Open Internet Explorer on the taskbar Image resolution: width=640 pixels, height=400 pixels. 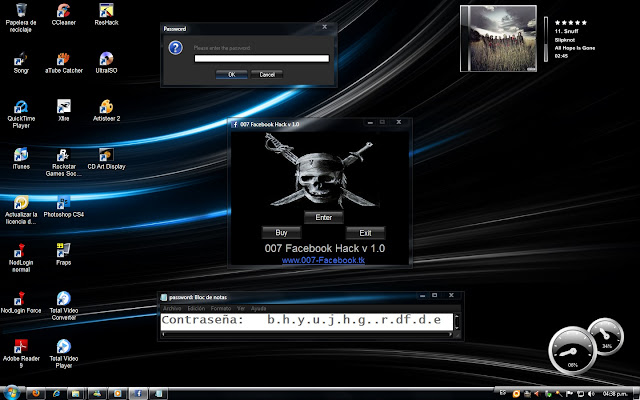pos(56,393)
